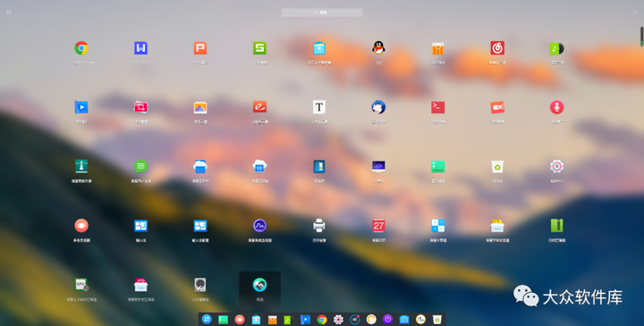Open the 输入法配置 input method configuration
Screen dimensions: 644x326
(200, 226)
